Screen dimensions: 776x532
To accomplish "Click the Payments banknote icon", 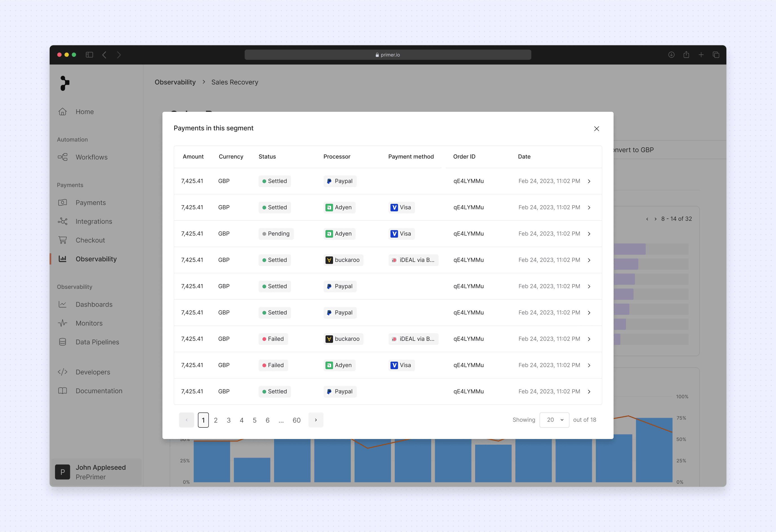I will pos(62,202).
